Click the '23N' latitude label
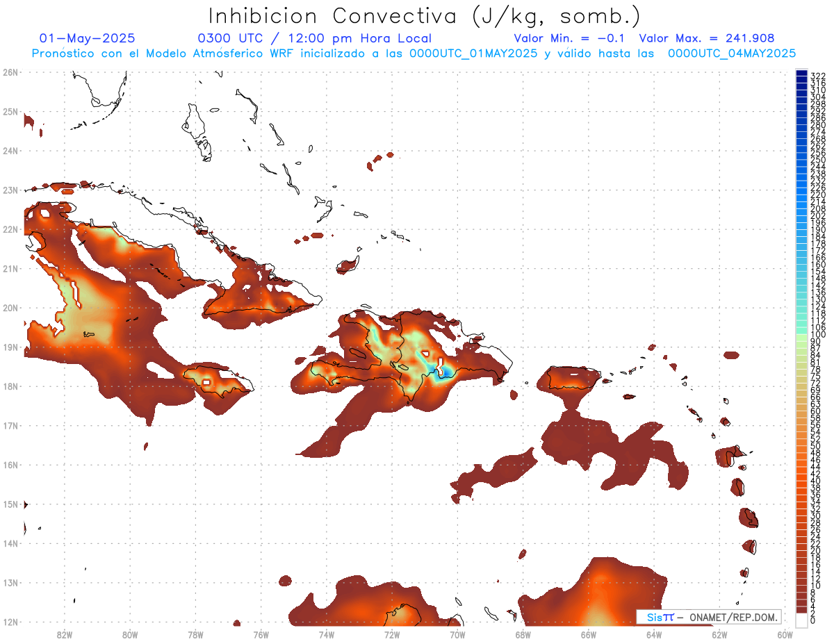This screenshot has height=644, width=834. (10, 190)
